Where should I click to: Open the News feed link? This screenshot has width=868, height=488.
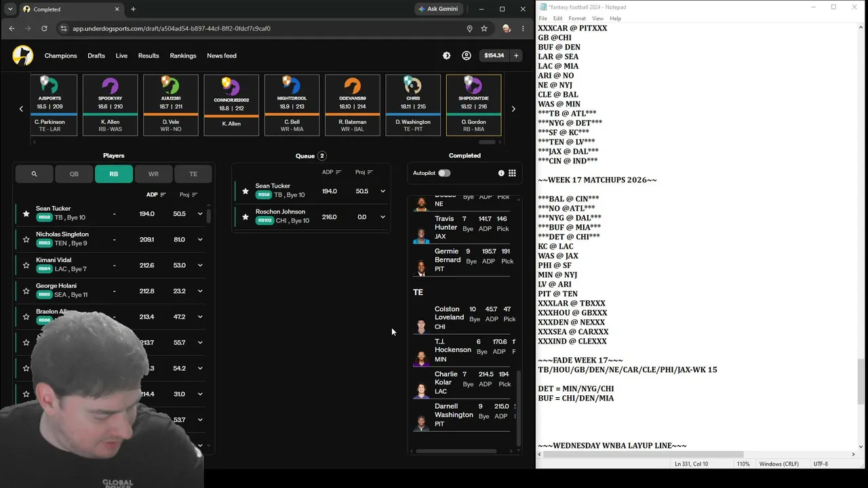tap(222, 56)
